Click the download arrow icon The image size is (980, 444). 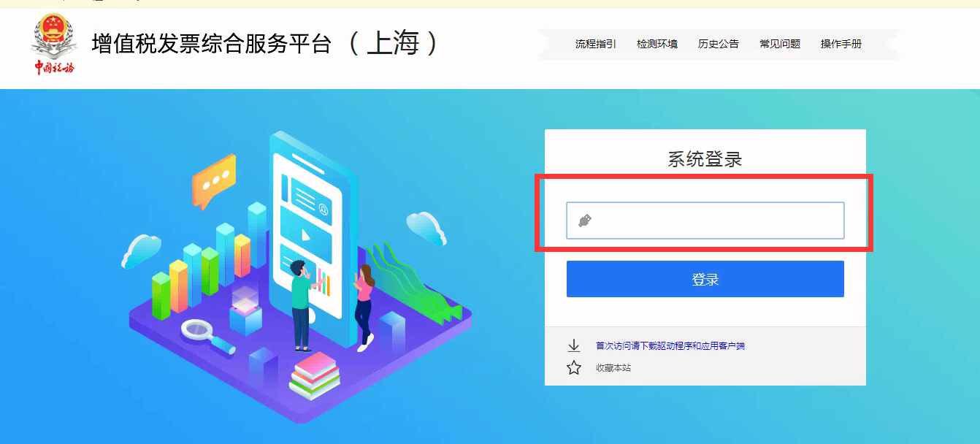[x=574, y=345]
